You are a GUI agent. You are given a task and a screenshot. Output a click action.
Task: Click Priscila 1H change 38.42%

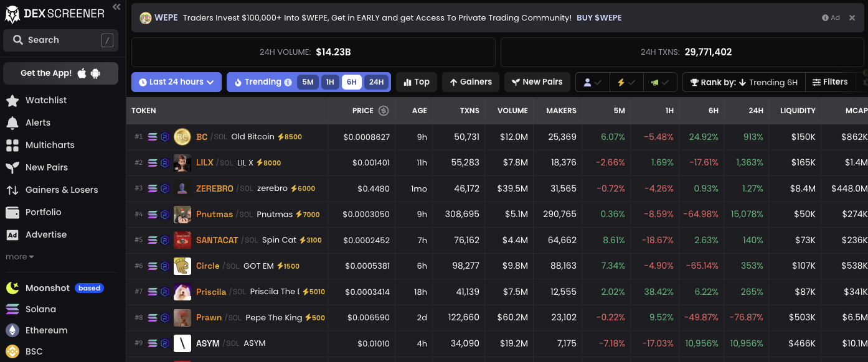[x=658, y=292]
